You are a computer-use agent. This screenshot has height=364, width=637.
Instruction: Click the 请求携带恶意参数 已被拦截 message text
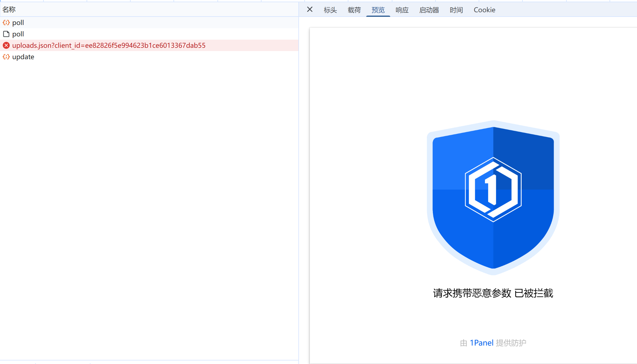(x=493, y=293)
